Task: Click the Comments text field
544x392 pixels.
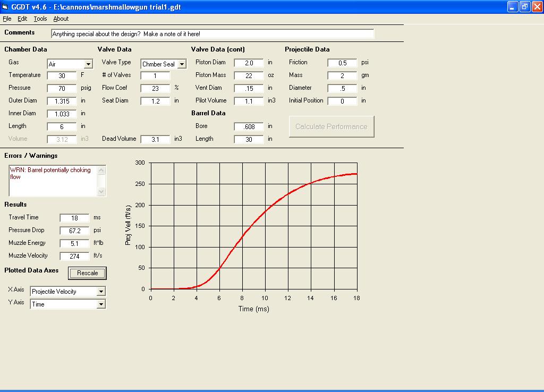Action: coord(212,34)
